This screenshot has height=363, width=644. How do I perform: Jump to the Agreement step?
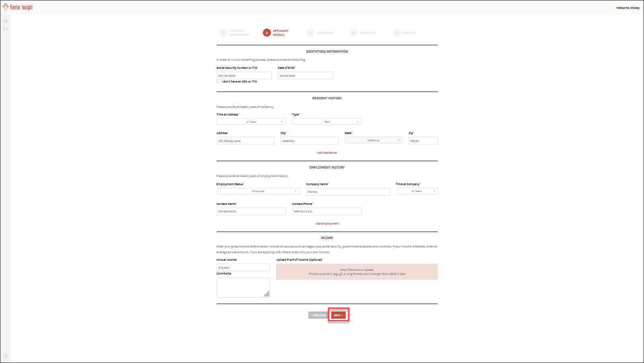pos(320,33)
